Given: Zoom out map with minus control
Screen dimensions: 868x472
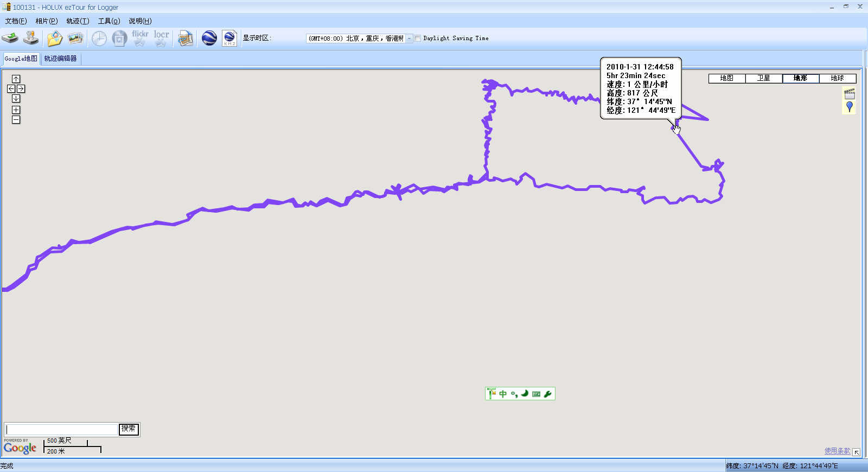Looking at the screenshot, I should click(16, 119).
